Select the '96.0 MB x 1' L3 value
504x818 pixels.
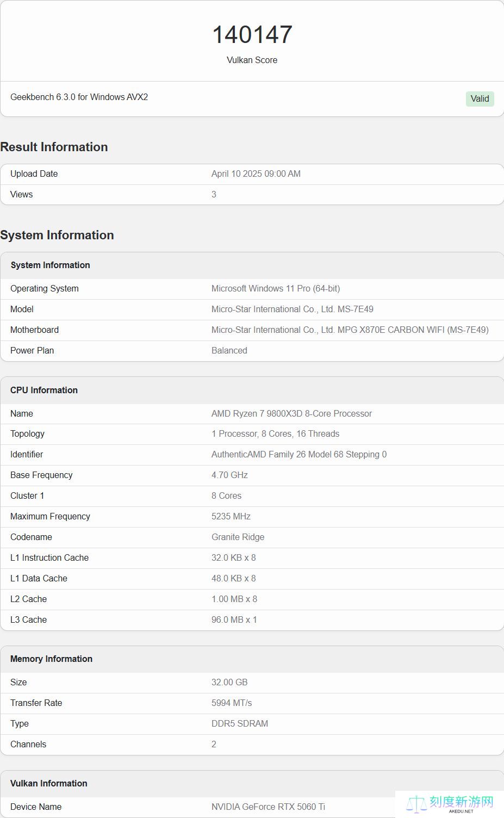coord(234,620)
